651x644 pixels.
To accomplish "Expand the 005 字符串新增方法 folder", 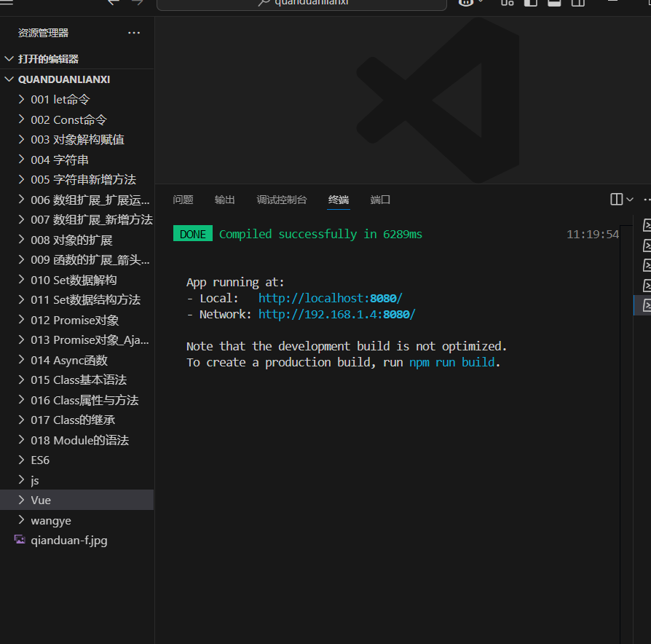I will point(76,180).
